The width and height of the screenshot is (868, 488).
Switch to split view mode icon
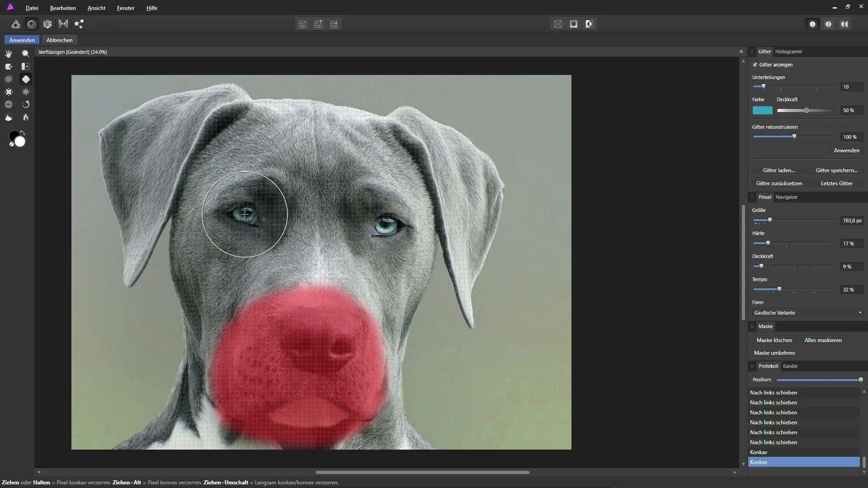tap(828, 24)
